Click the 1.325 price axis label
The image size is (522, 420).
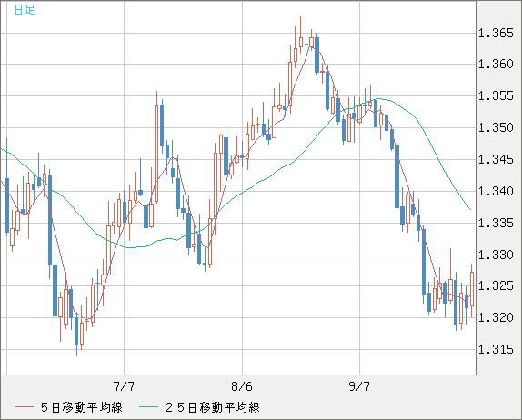(496, 285)
